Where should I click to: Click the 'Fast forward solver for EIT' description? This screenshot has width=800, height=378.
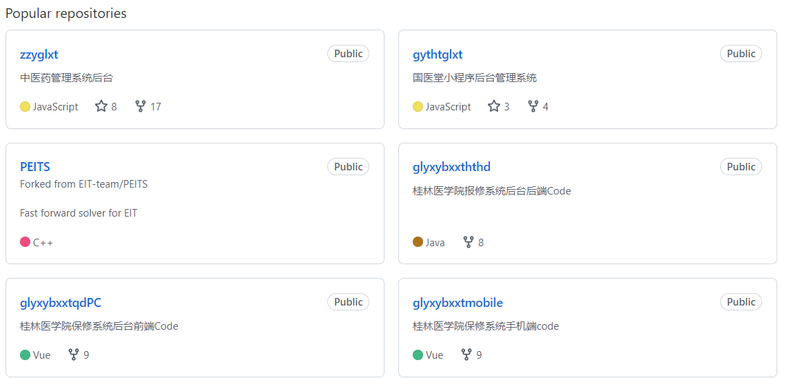tap(79, 213)
